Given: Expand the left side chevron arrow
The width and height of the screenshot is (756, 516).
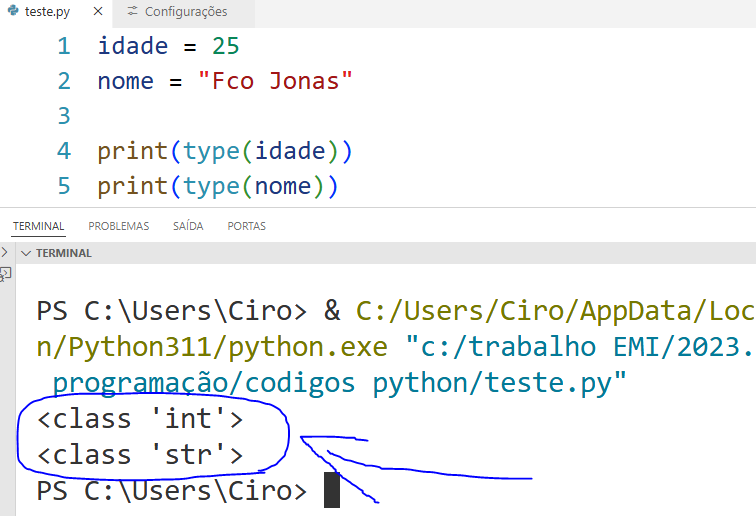Looking at the screenshot, I should (5, 252).
